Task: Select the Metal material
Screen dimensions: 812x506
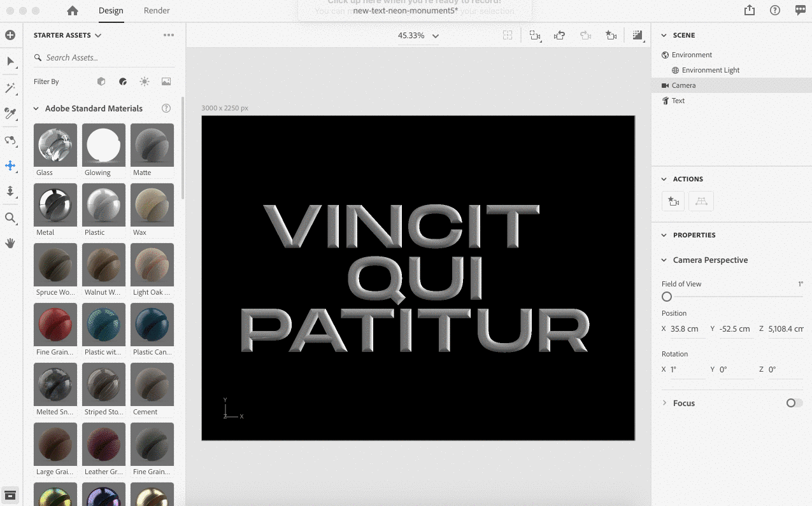Action: [x=55, y=205]
